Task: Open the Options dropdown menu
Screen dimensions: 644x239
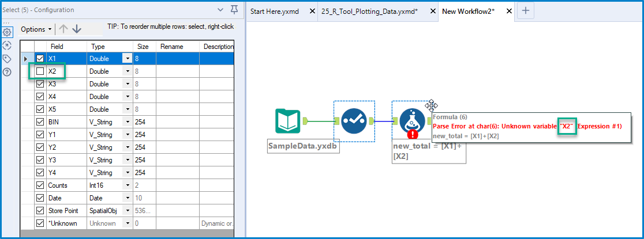Action: click(x=36, y=29)
